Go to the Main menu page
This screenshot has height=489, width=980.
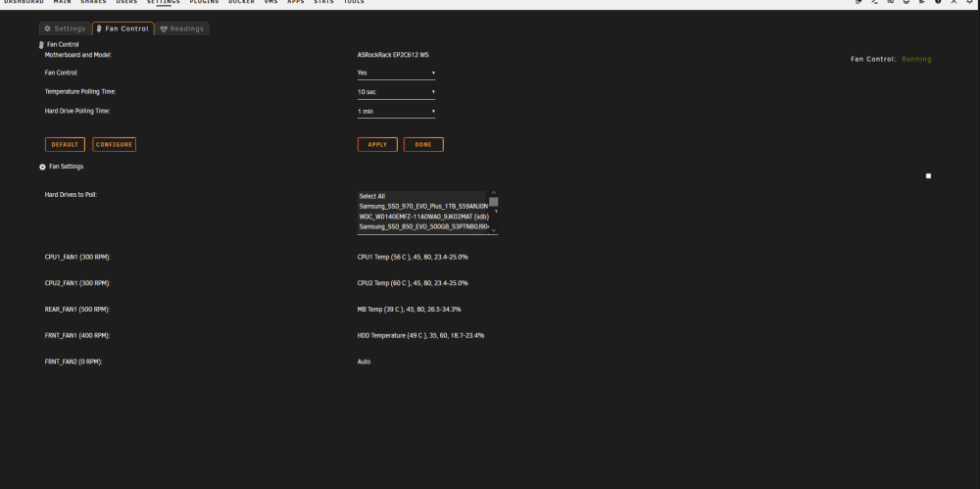click(62, 2)
